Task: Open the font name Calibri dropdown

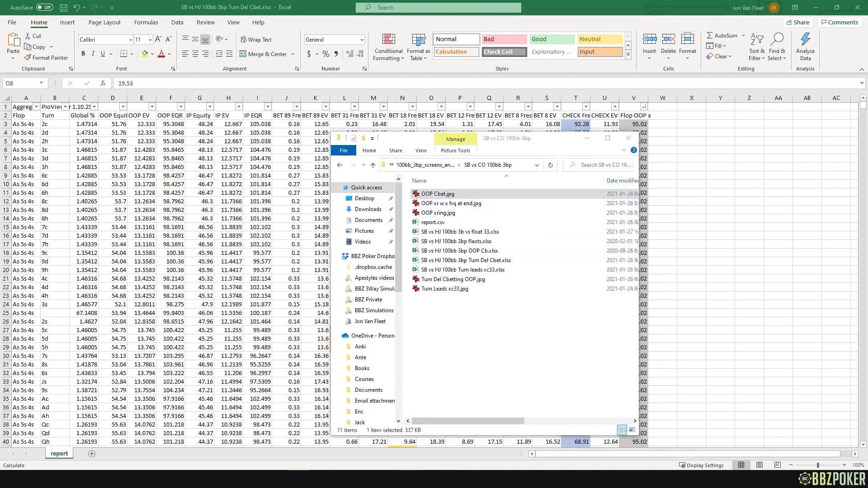Action: point(131,40)
